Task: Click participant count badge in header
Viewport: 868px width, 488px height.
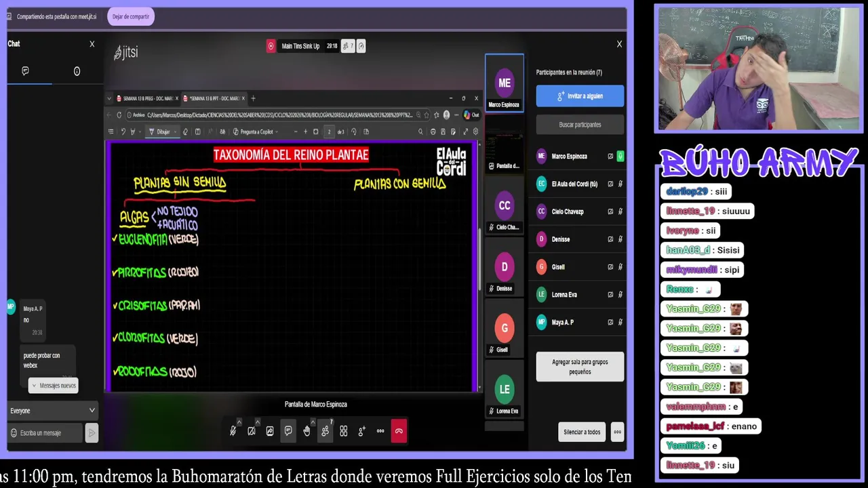Action: click(x=349, y=46)
